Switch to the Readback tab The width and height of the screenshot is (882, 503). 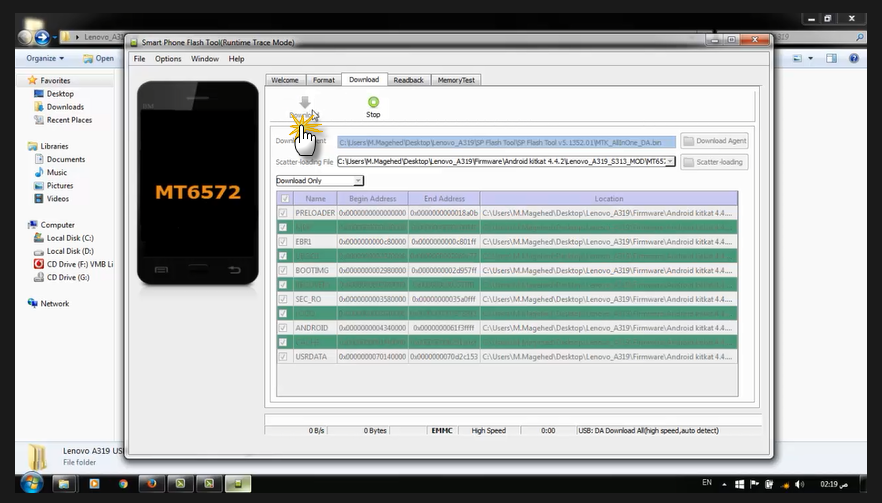408,80
